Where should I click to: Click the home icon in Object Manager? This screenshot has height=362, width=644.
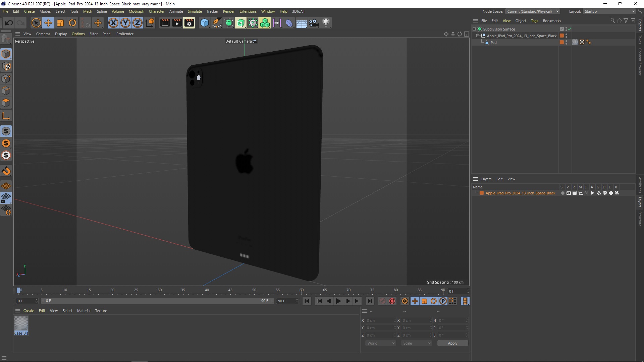click(x=619, y=21)
